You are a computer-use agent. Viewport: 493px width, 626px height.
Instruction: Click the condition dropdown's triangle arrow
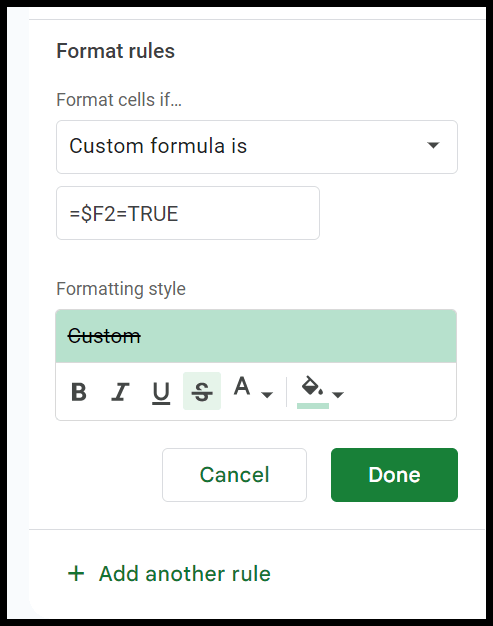tap(433, 145)
